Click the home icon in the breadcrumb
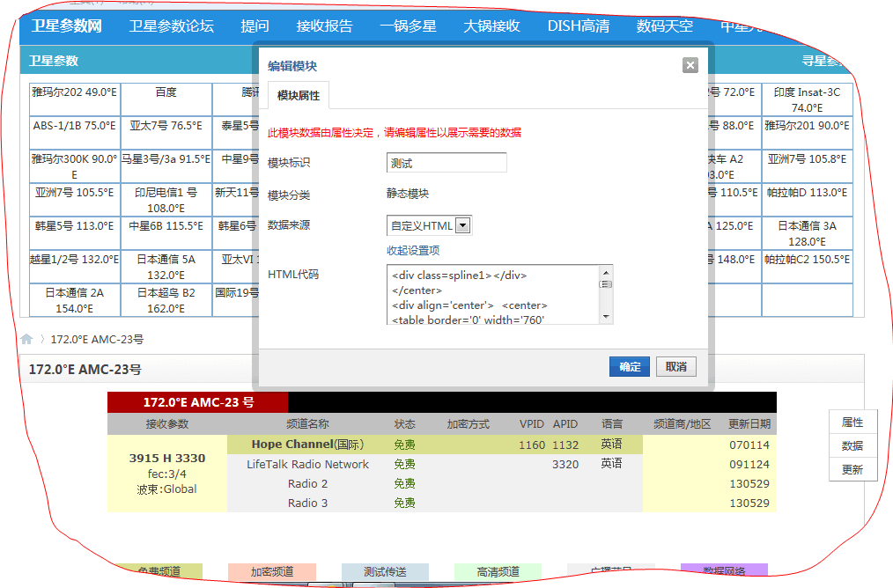The height and width of the screenshot is (588, 893). pyautogui.click(x=27, y=339)
